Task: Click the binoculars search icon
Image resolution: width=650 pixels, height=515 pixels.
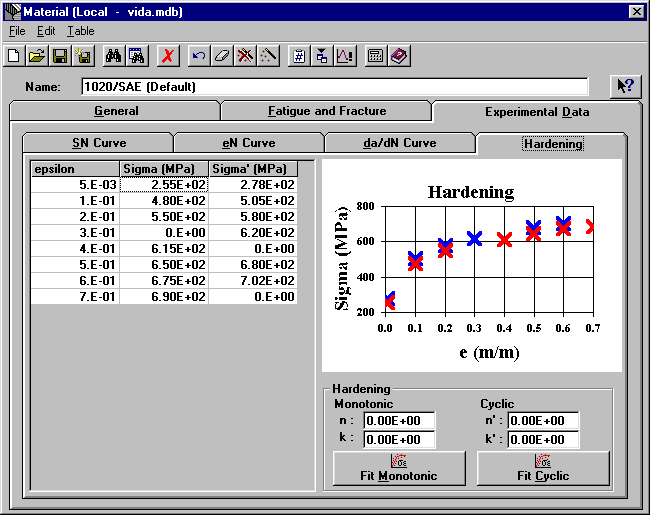Action: point(113,56)
